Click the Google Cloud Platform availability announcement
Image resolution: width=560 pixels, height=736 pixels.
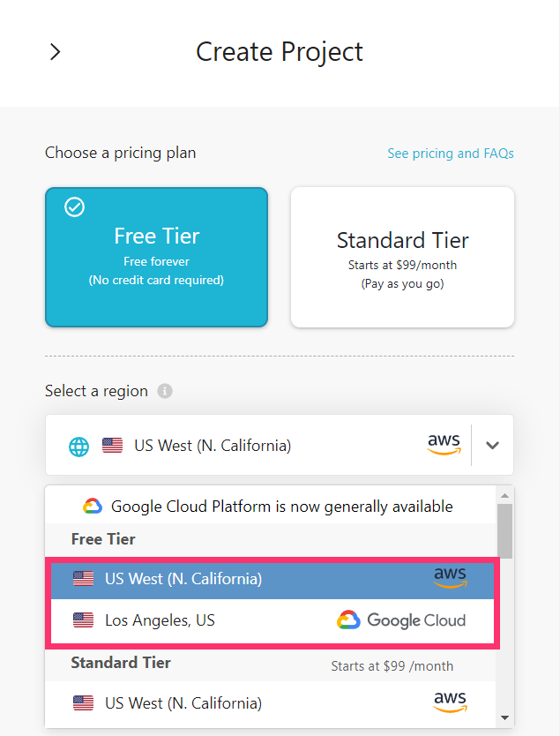point(265,506)
